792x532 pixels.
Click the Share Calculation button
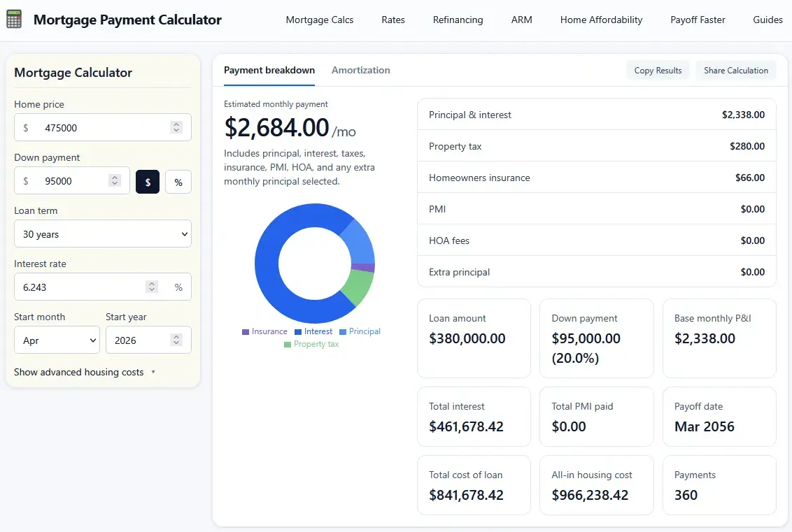click(735, 70)
